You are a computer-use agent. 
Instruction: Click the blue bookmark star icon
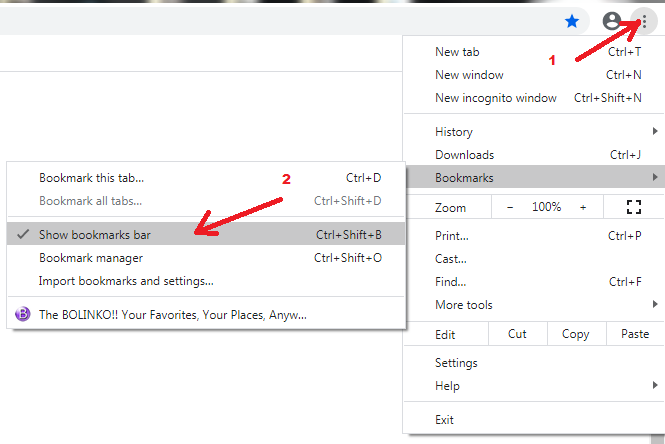572,20
